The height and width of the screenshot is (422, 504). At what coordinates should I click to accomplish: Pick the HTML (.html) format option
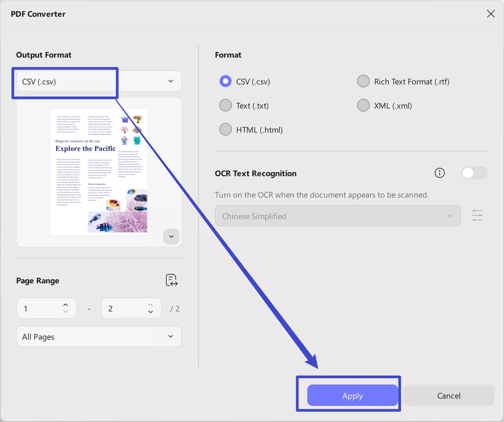(226, 130)
